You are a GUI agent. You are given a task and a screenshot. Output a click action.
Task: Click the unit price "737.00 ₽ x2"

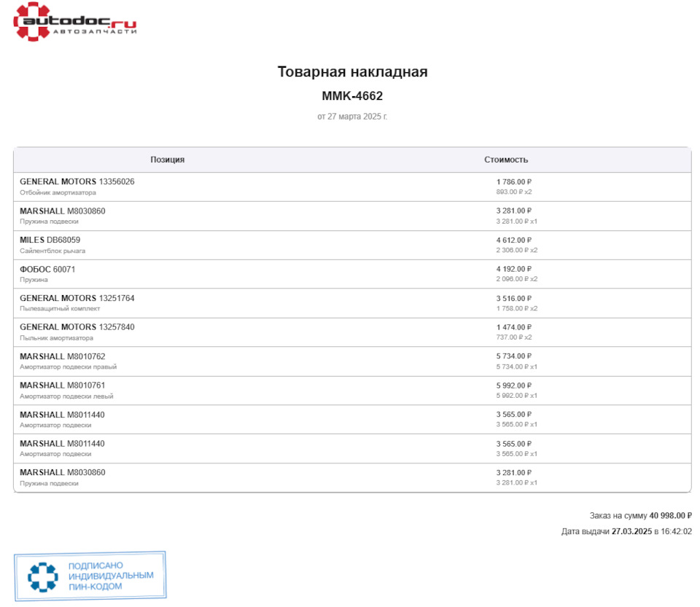[514, 337]
